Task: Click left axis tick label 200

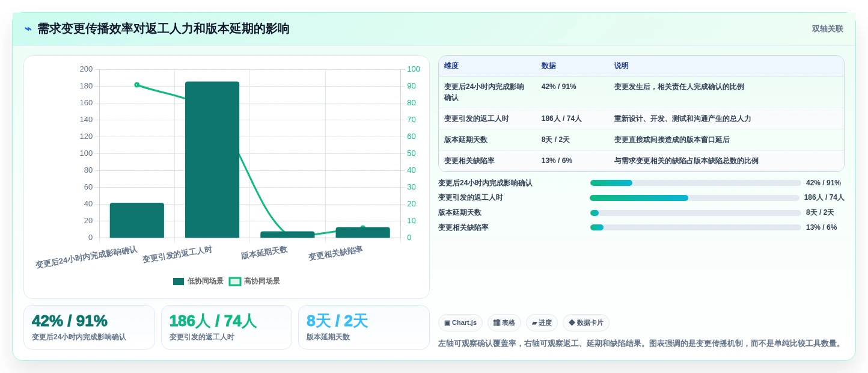Action: pyautogui.click(x=86, y=69)
